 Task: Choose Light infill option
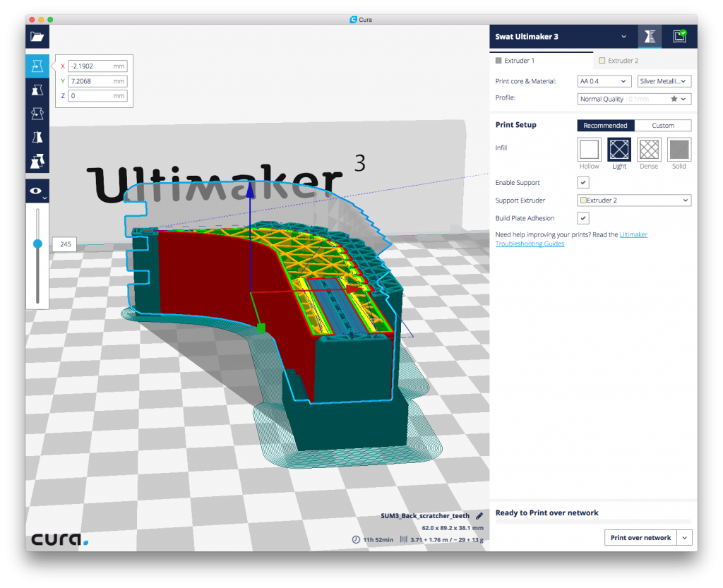point(619,150)
